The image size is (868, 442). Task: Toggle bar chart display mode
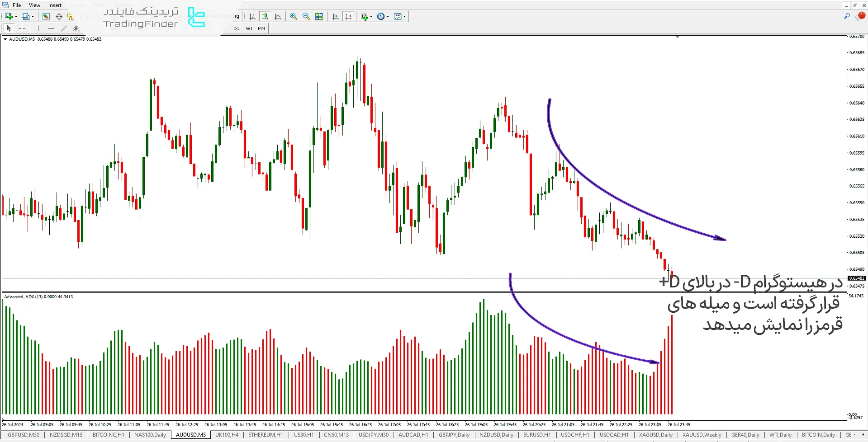coord(252,16)
